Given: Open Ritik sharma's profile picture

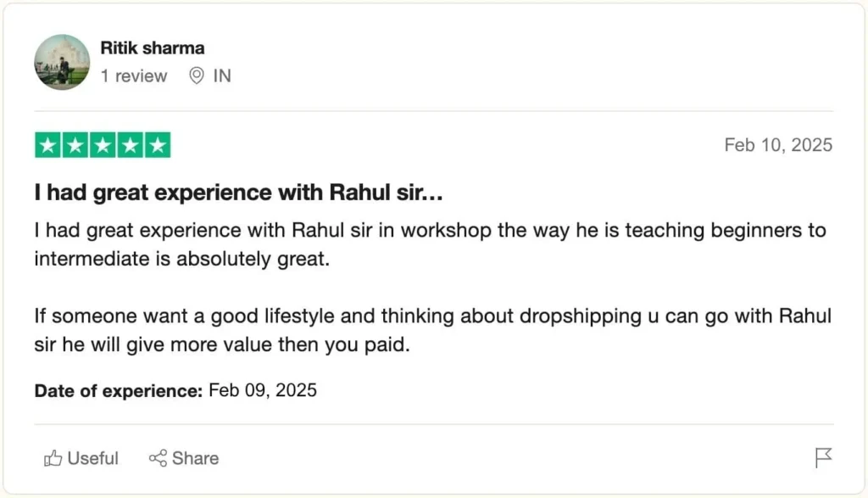Looking at the screenshot, I should tap(62, 62).
